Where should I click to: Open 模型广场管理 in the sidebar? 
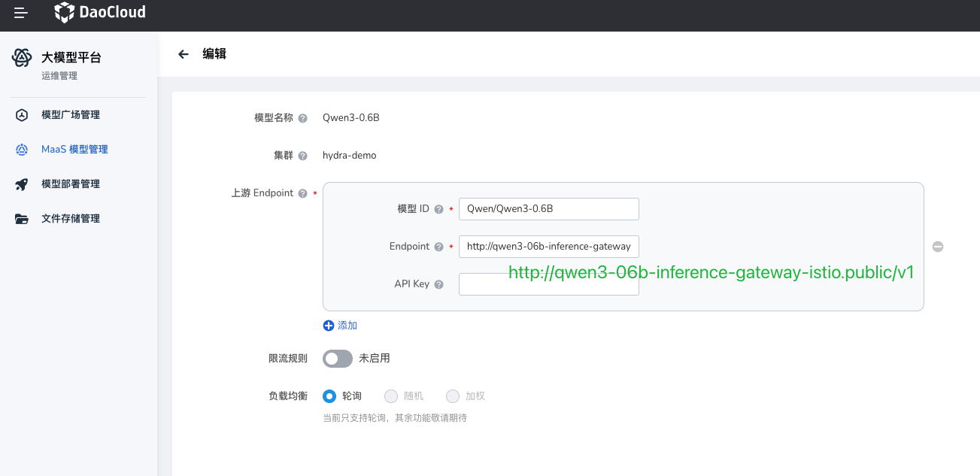click(70, 115)
